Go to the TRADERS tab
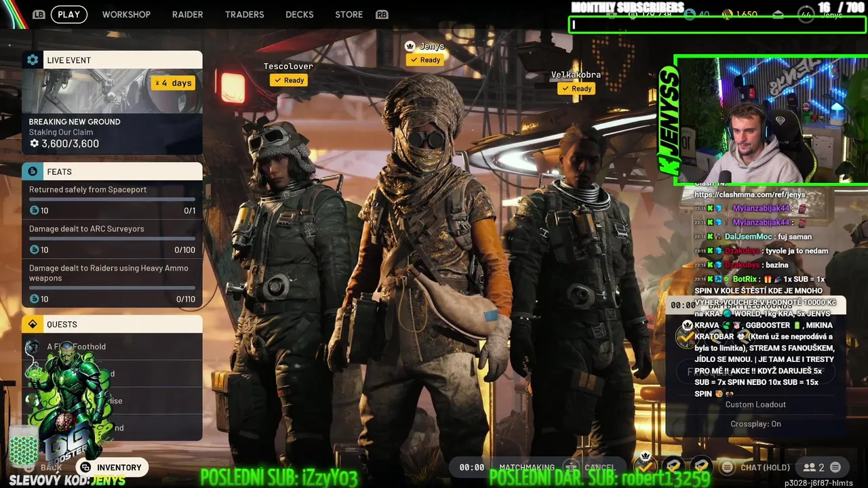Screen dimensions: 868x488 [244, 14]
